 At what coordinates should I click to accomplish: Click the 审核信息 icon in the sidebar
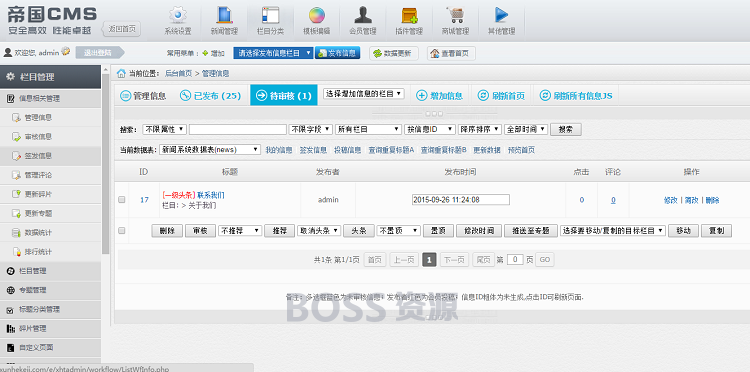[x=16, y=137]
